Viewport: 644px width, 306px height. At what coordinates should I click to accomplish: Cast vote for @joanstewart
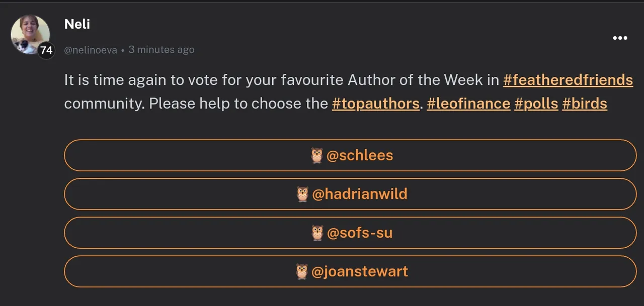point(360,271)
